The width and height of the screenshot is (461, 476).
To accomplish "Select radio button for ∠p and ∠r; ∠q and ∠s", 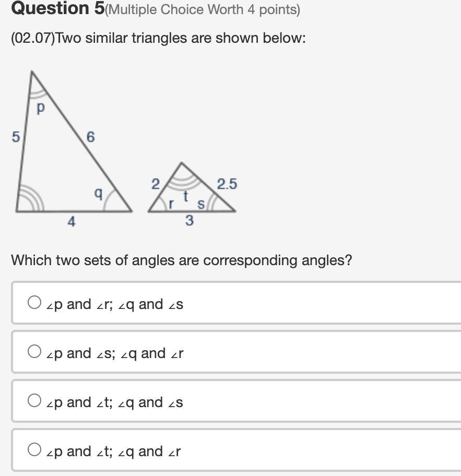I will pyautogui.click(x=34, y=302).
